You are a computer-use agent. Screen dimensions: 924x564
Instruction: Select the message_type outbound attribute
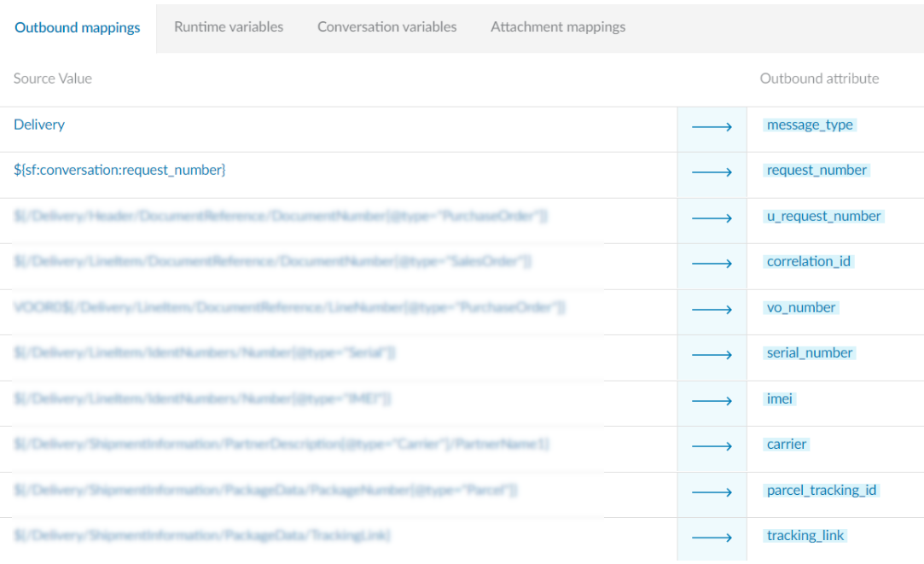coord(809,125)
